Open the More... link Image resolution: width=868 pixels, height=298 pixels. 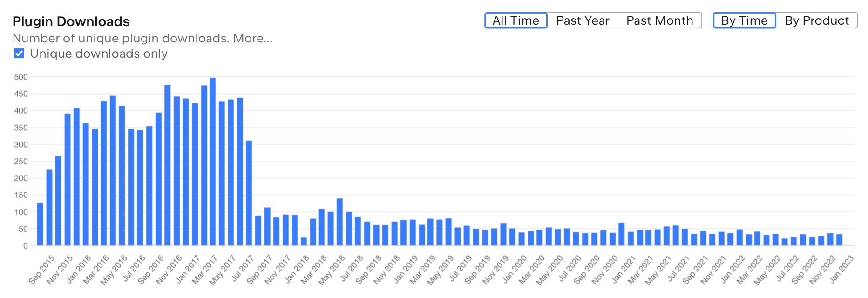[253, 38]
